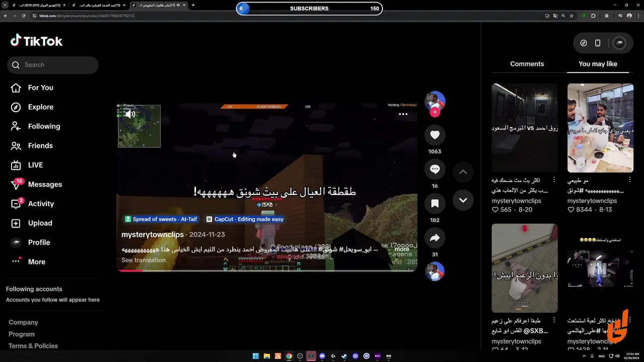Follow creator with the red plus badge
Screen dimensions: 644x362
point(435,112)
